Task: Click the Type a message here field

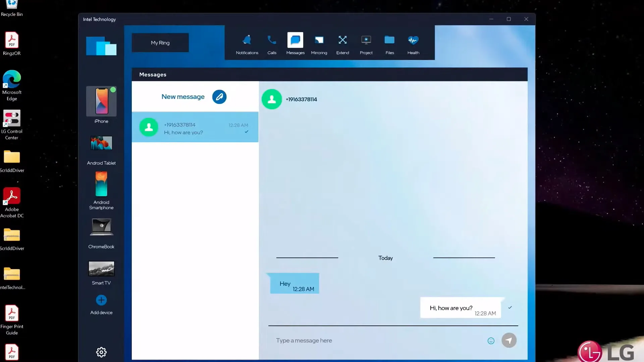Action: click(377, 341)
